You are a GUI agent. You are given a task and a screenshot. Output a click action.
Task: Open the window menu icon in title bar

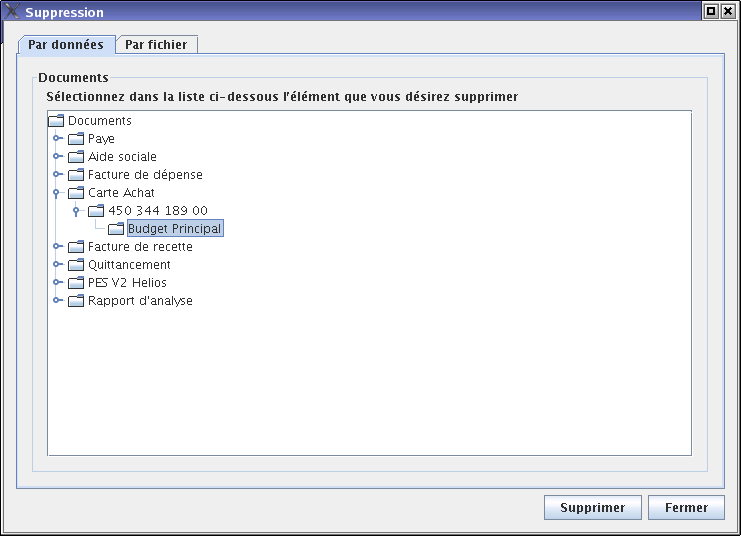12,12
